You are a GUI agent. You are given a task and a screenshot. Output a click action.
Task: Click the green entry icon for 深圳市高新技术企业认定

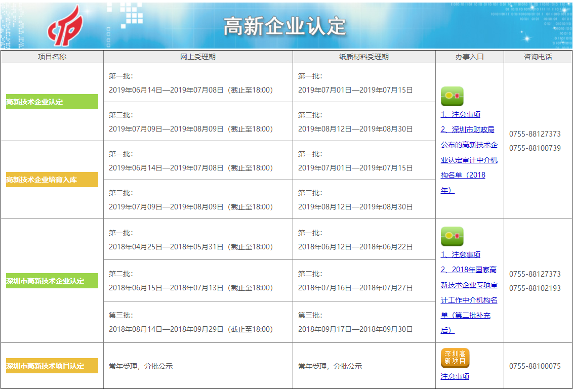452,236
